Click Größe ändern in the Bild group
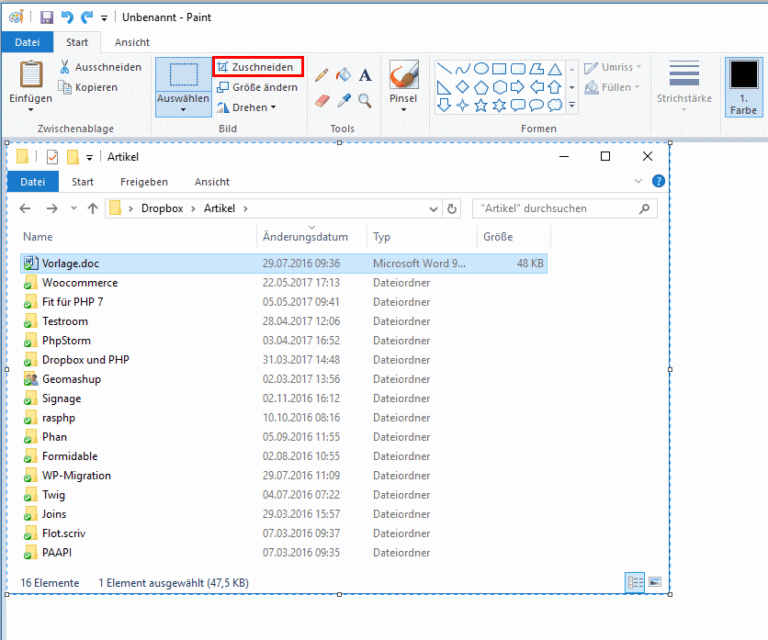 click(257, 87)
